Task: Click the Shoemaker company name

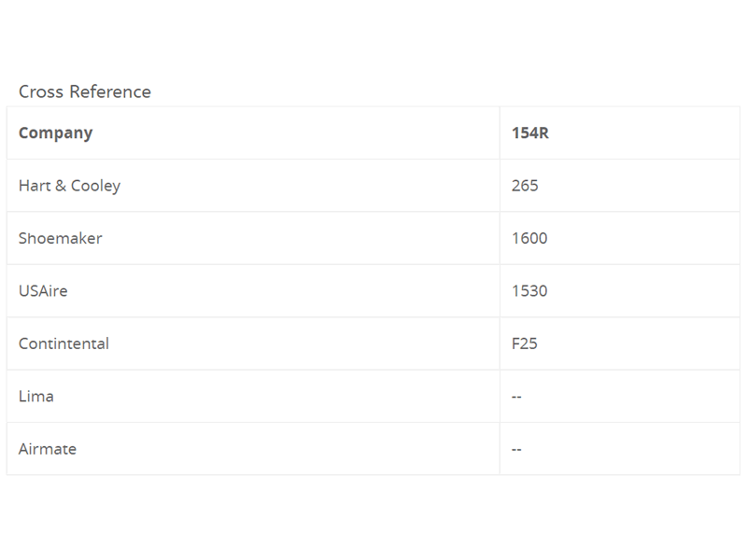Action: pos(60,238)
